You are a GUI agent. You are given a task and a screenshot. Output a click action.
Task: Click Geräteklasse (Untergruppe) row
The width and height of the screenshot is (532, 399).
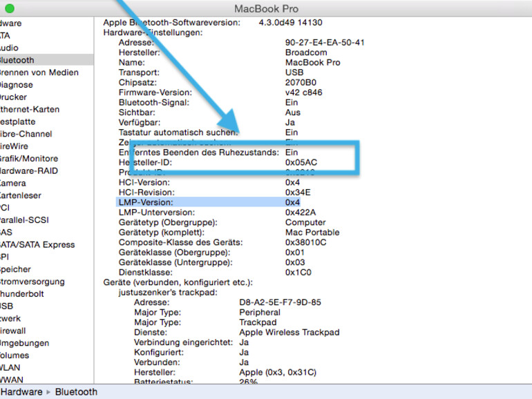click(211, 262)
